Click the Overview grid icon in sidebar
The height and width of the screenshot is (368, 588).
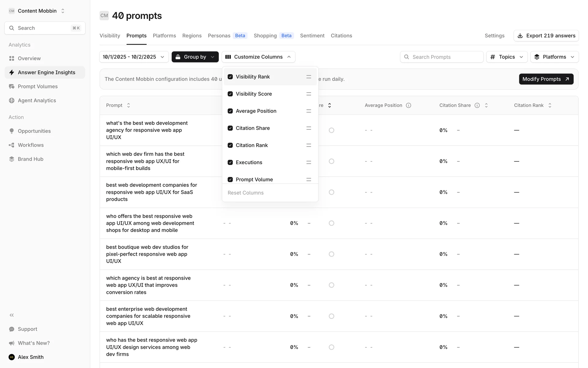click(x=12, y=58)
